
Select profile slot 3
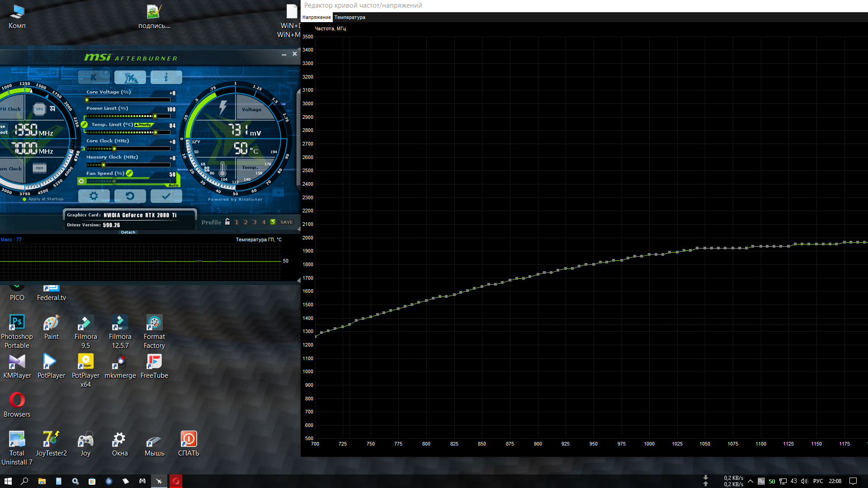pyautogui.click(x=255, y=222)
